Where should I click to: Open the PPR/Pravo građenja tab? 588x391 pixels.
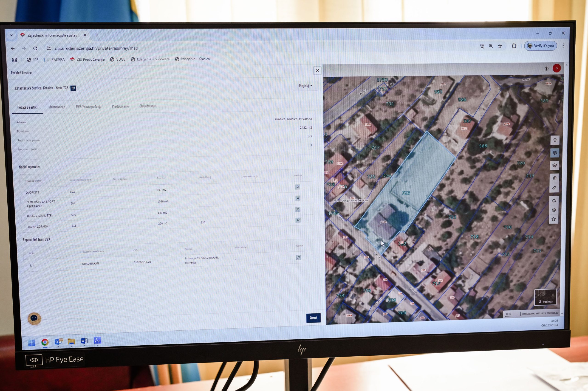[89, 107]
